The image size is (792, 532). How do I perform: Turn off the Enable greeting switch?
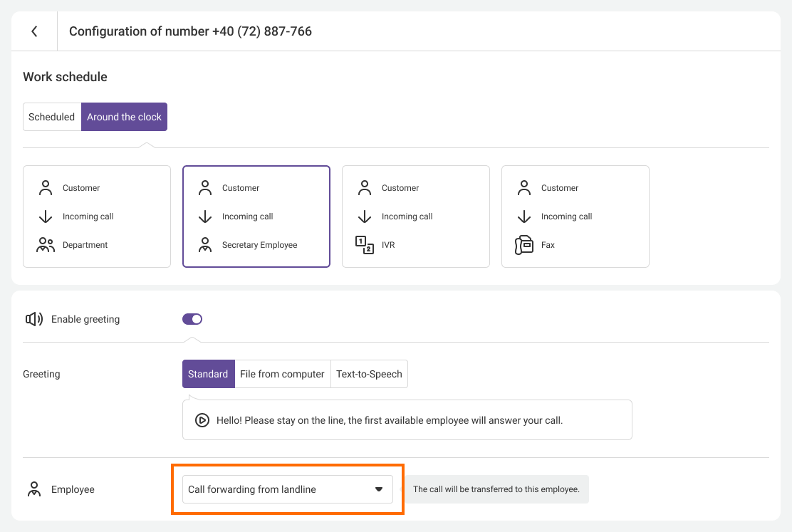(x=192, y=319)
